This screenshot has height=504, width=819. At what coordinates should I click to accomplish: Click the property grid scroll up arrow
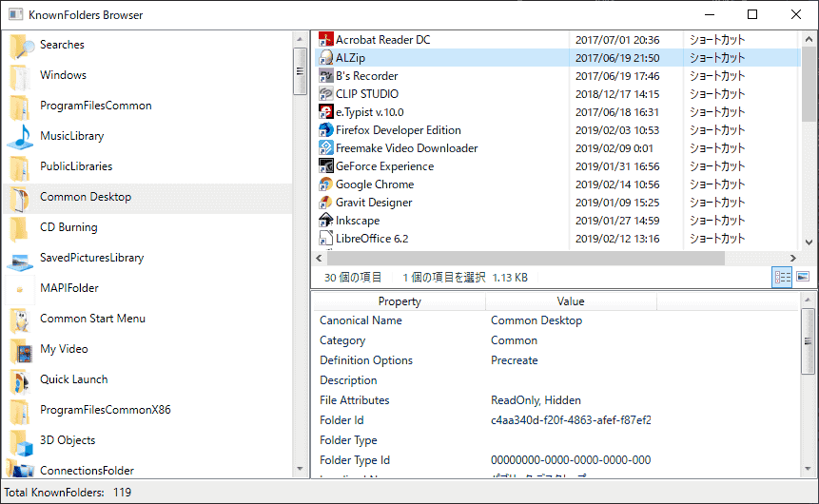coord(808,300)
